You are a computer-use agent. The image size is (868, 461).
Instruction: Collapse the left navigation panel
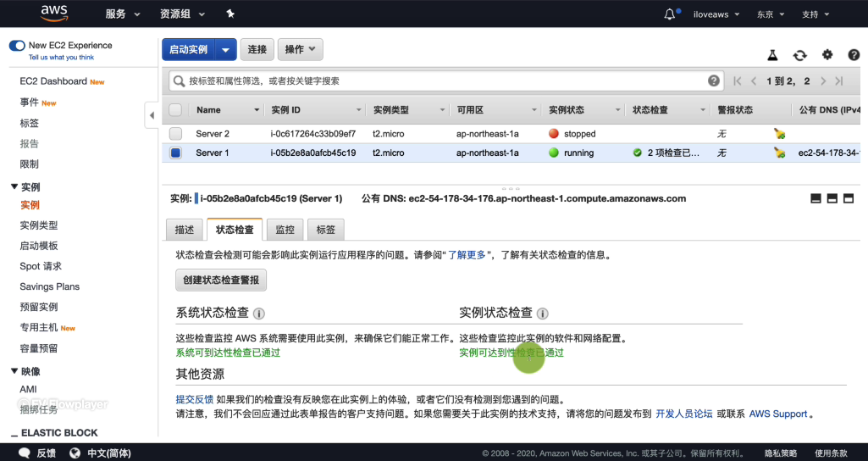click(152, 115)
